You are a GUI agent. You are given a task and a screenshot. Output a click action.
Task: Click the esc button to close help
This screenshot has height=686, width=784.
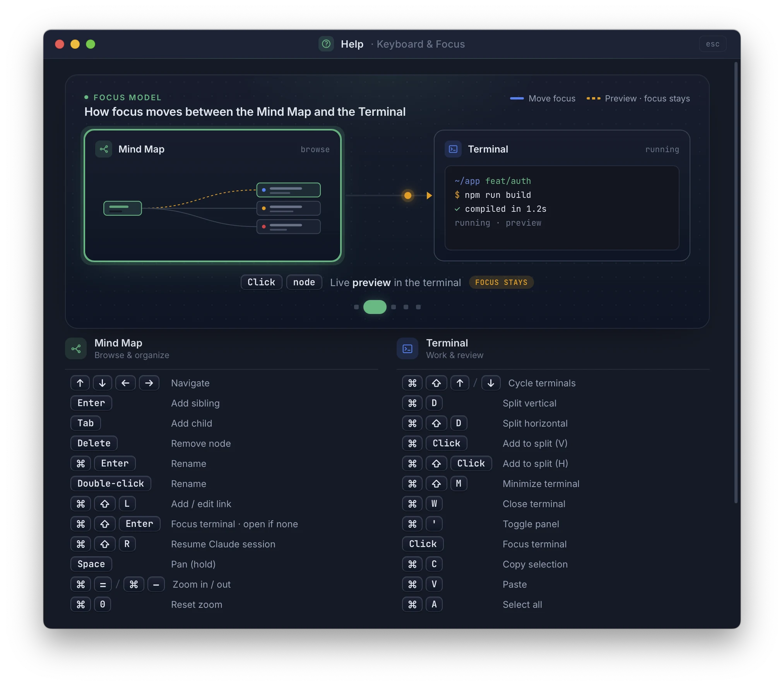point(712,44)
